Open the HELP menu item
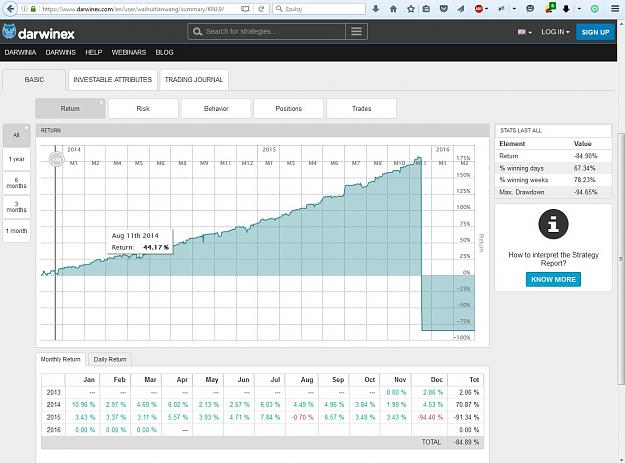This screenshot has height=463, width=625. click(94, 52)
